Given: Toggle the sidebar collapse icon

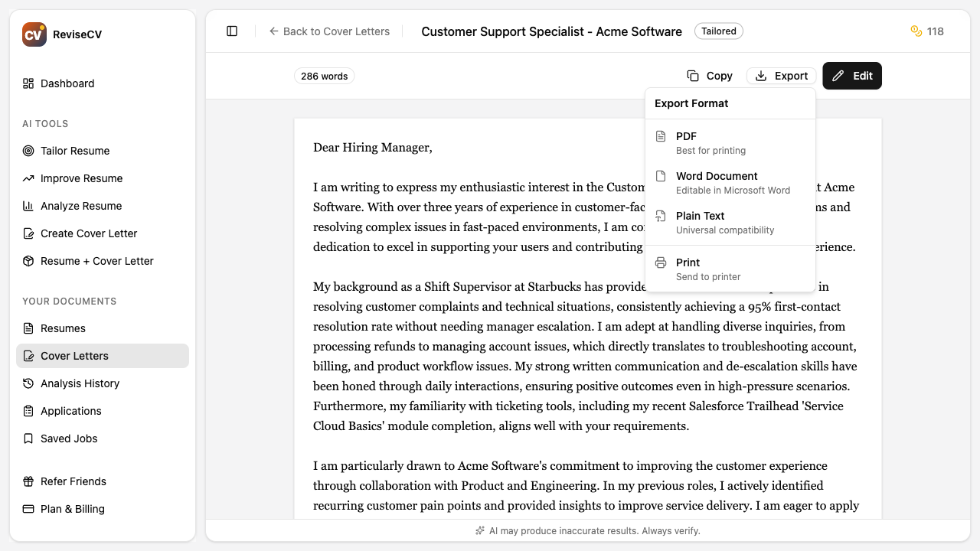Looking at the screenshot, I should click(232, 31).
